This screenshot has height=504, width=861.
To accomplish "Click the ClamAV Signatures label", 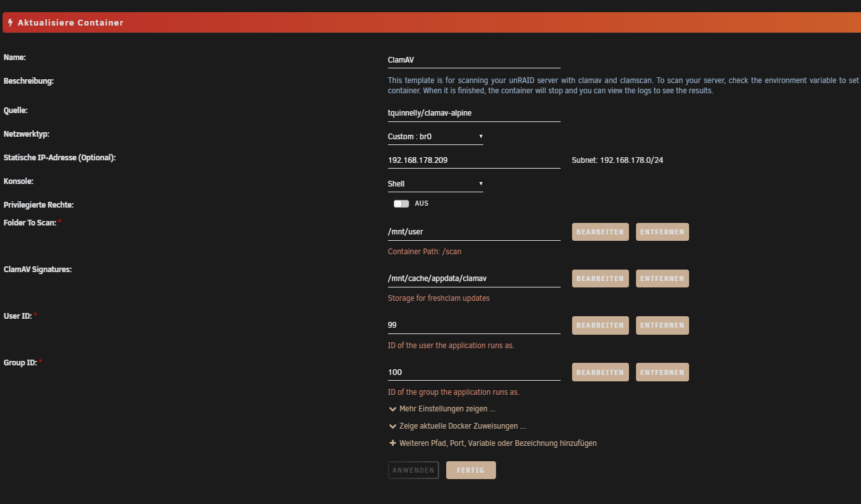I will [x=38, y=270].
